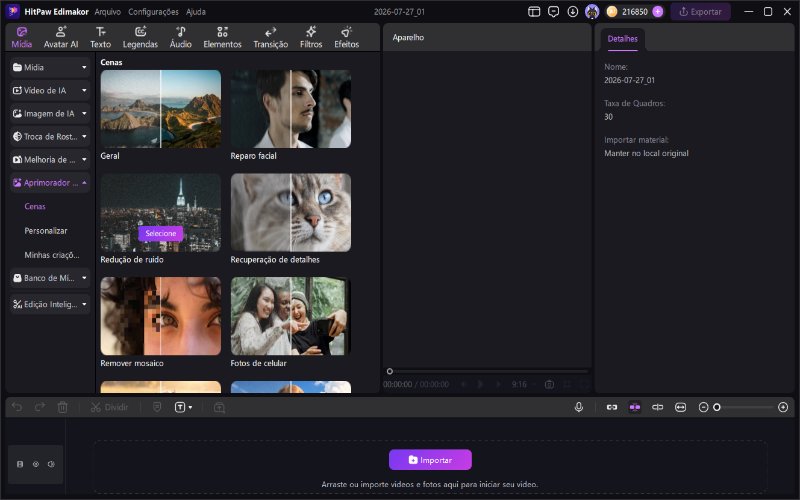This screenshot has height=500, width=800.
Task: Open the Legendas subtitles tool
Action: click(x=140, y=37)
